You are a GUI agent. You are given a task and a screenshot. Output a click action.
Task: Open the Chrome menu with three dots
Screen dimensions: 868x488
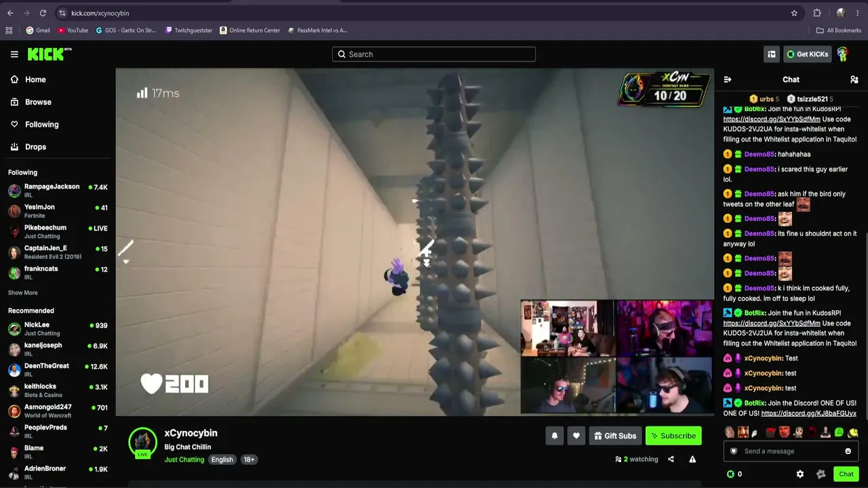tap(858, 13)
